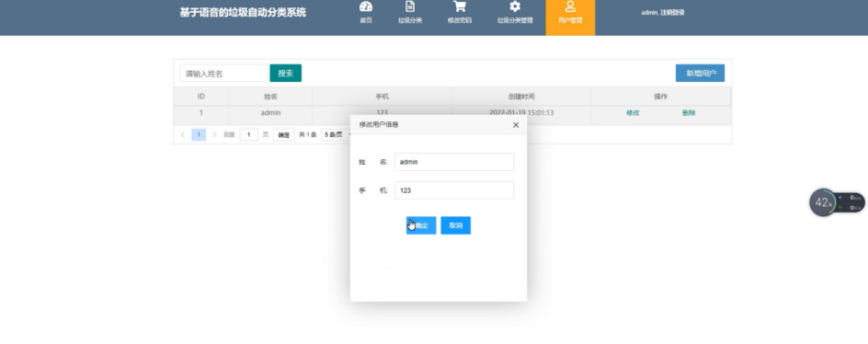This screenshot has height=344, width=868.
Task: Focus the 请输入姓名 search box
Action: 224,73
